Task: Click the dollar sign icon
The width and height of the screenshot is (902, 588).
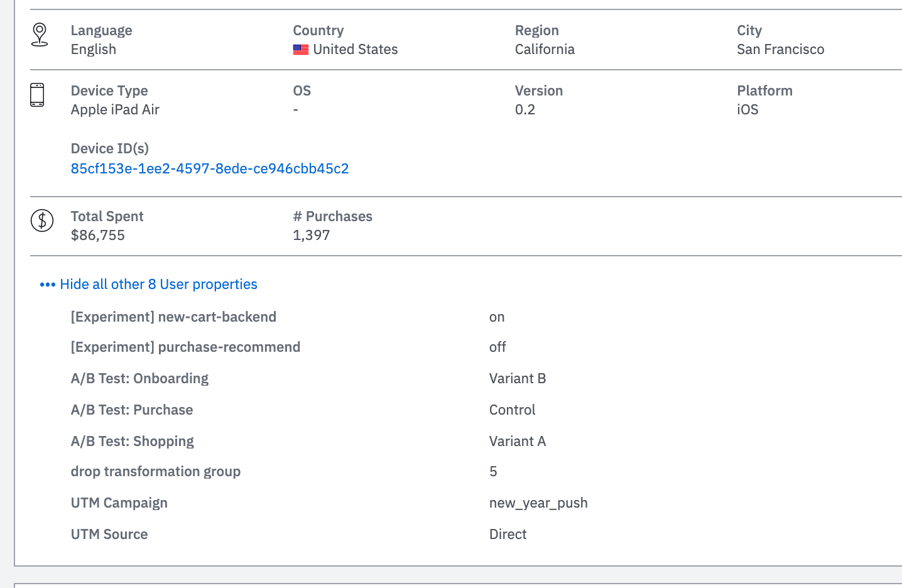Action: pyautogui.click(x=42, y=220)
